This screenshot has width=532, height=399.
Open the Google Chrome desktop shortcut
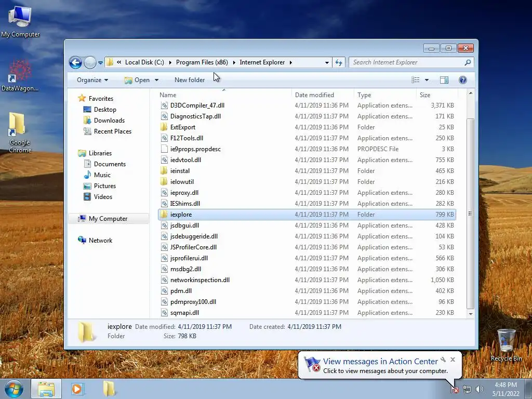pos(20,132)
